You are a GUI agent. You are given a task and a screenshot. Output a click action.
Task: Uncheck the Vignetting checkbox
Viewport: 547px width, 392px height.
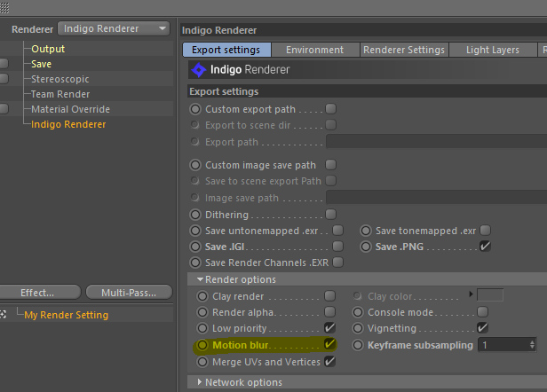482,327
